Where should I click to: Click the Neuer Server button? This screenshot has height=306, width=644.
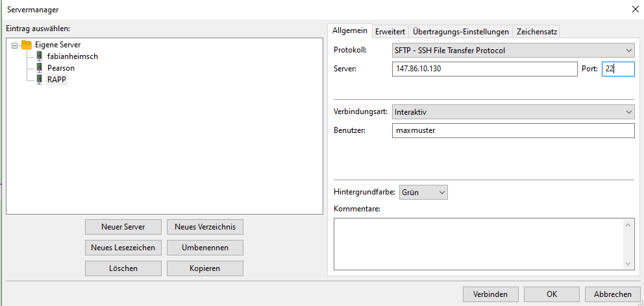pos(123,227)
